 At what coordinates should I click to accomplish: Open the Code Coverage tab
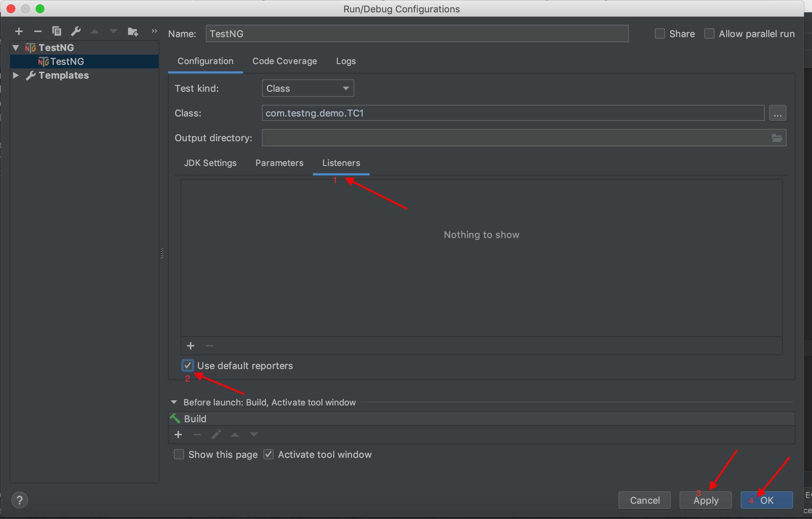284,61
